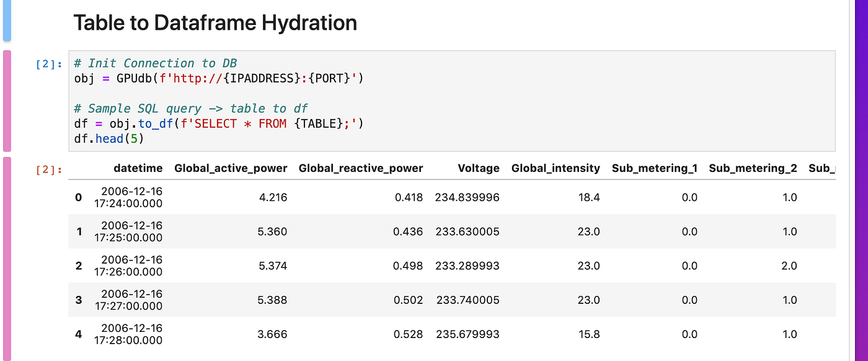Click the 'Global_intensity' column header
The image size is (868, 361).
tap(556, 168)
